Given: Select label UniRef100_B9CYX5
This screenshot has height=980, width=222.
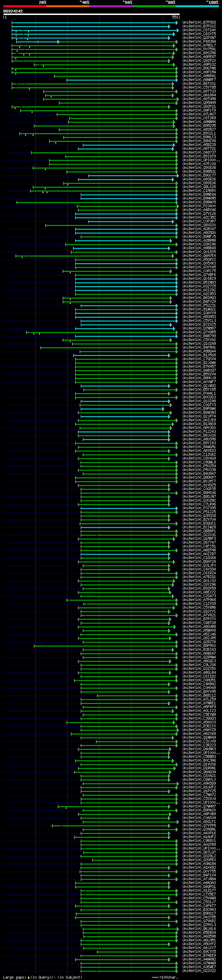Looking at the screenshot, I should 199,951.
